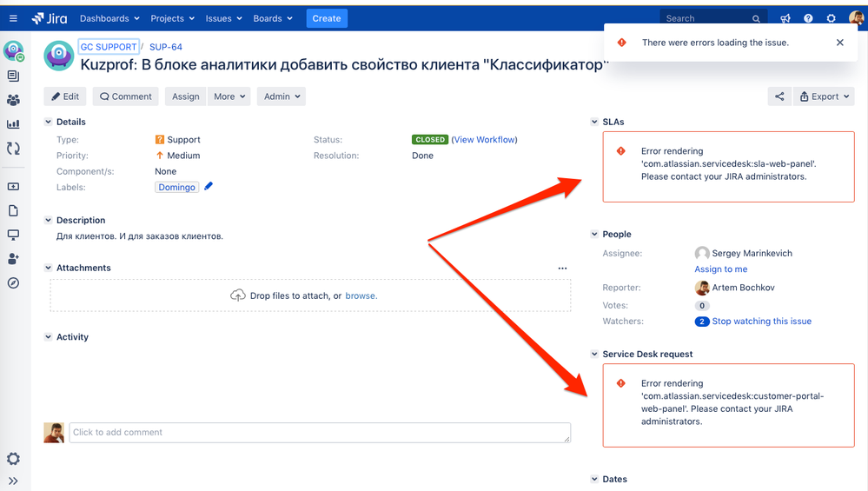Click the description text Для клиентов
This screenshot has height=491, width=868.
[x=140, y=236]
